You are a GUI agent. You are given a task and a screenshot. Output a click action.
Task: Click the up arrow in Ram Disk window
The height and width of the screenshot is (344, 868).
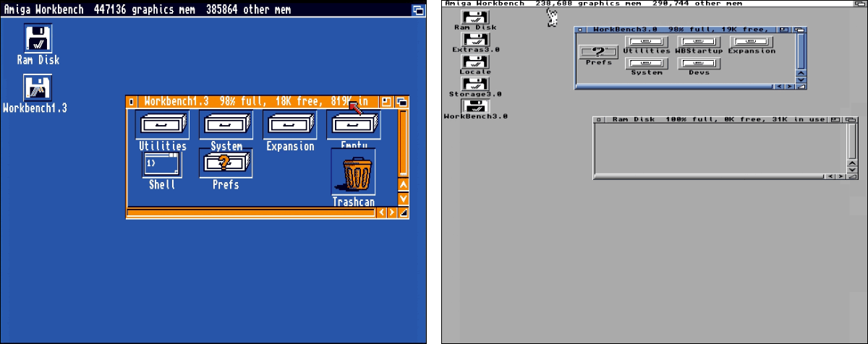pos(853,162)
